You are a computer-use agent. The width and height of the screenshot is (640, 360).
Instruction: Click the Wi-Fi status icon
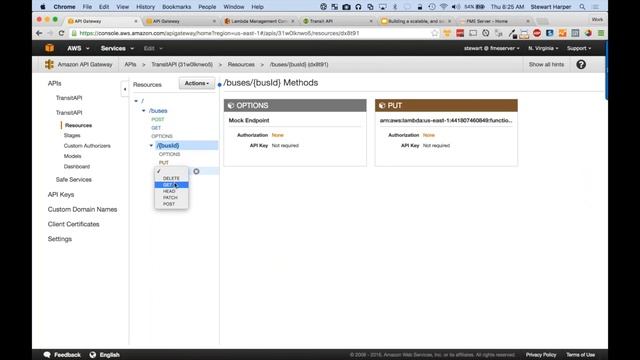(x=444, y=7)
